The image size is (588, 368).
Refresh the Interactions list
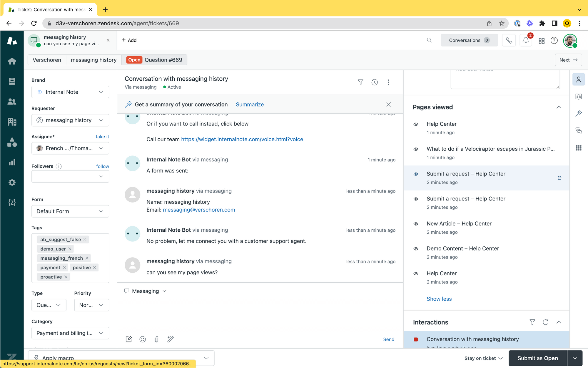(x=545, y=322)
